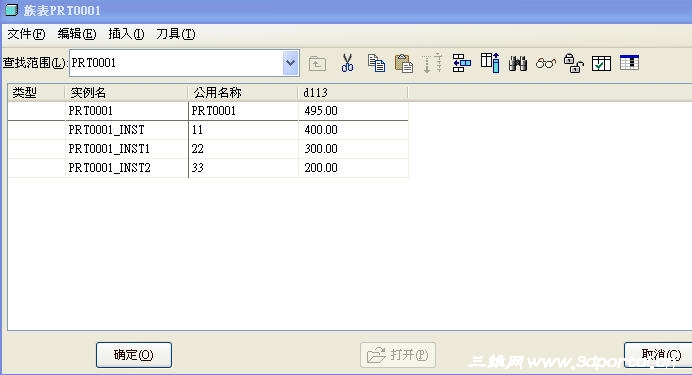The width and height of the screenshot is (692, 375).
Task: Click the d113 column header
Action: click(353, 93)
